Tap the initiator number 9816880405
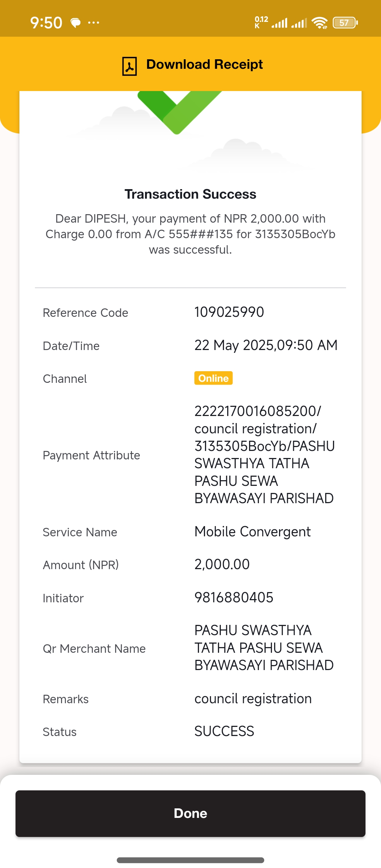381x868 pixels. coord(234,597)
